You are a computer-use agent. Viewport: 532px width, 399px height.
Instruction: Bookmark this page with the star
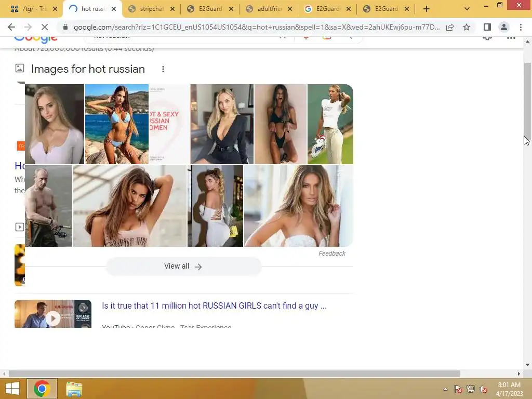click(x=467, y=27)
